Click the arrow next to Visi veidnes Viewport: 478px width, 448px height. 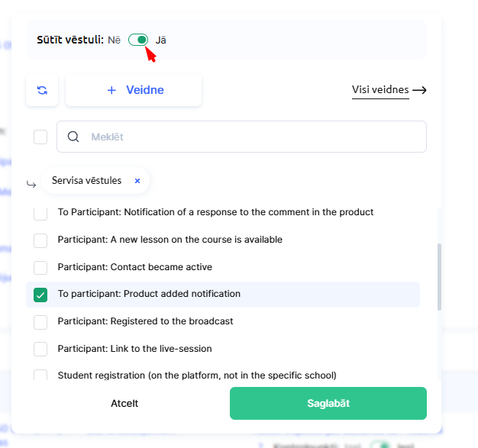419,90
